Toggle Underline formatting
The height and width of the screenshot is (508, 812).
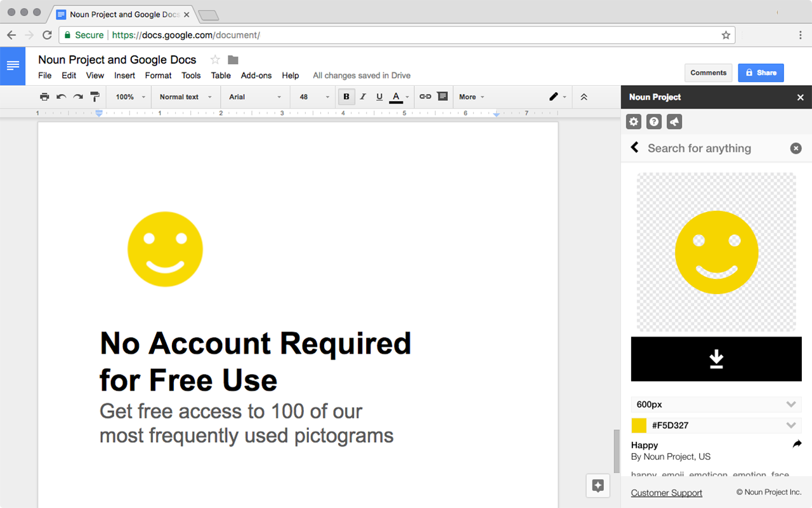click(x=379, y=97)
